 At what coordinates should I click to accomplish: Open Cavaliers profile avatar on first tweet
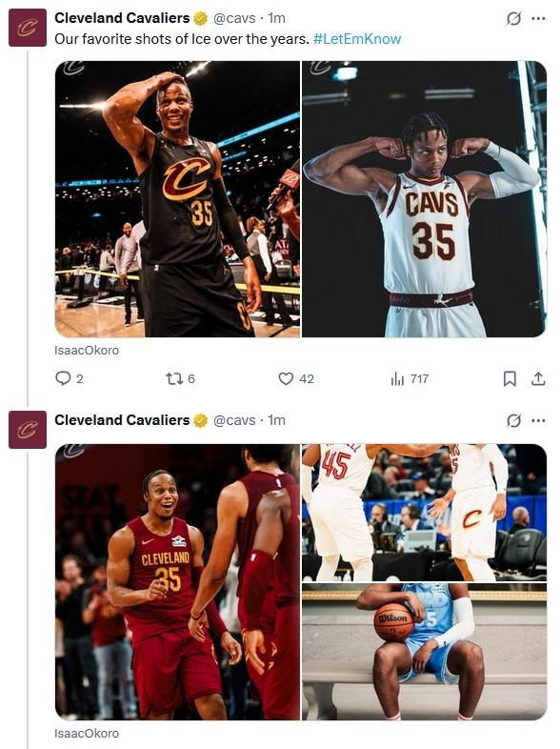coord(28,28)
